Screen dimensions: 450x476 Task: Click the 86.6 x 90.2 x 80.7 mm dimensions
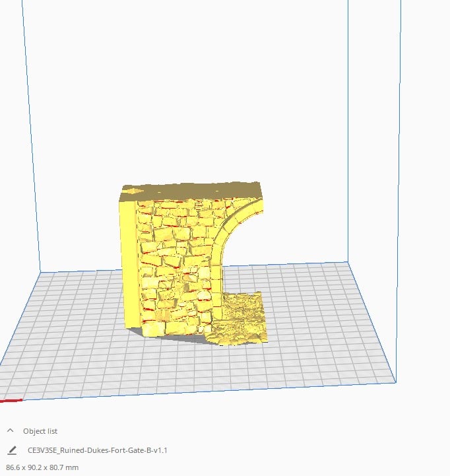42,467
